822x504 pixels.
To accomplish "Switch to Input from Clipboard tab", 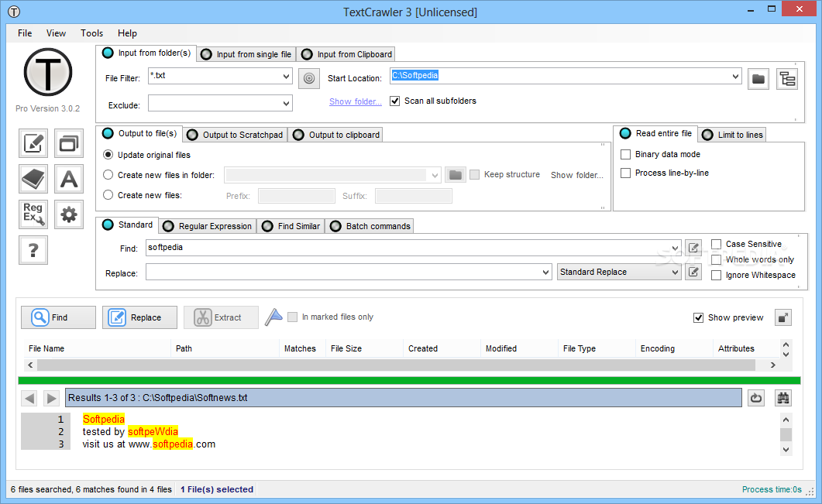I will pos(347,54).
